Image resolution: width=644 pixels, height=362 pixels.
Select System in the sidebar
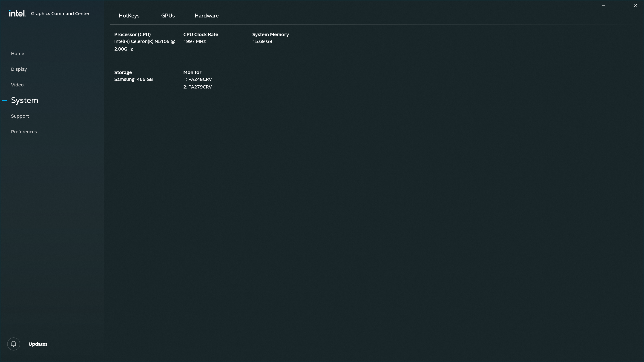click(x=25, y=100)
